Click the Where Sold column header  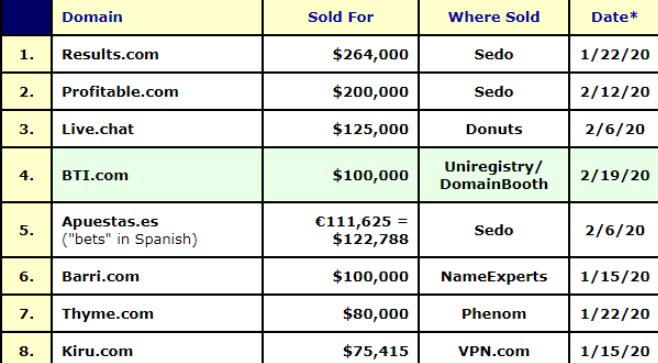[x=494, y=17]
